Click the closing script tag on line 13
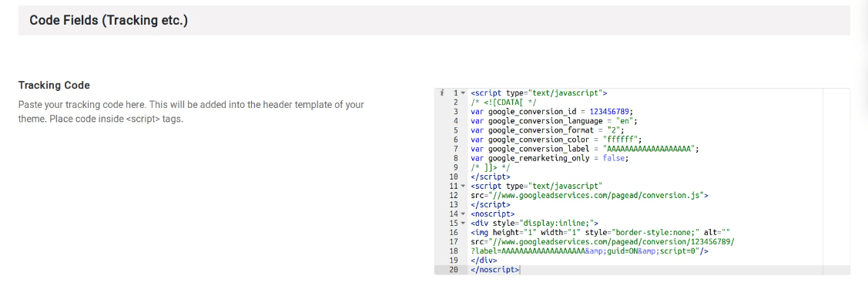The width and height of the screenshot is (868, 286). pyautogui.click(x=491, y=205)
